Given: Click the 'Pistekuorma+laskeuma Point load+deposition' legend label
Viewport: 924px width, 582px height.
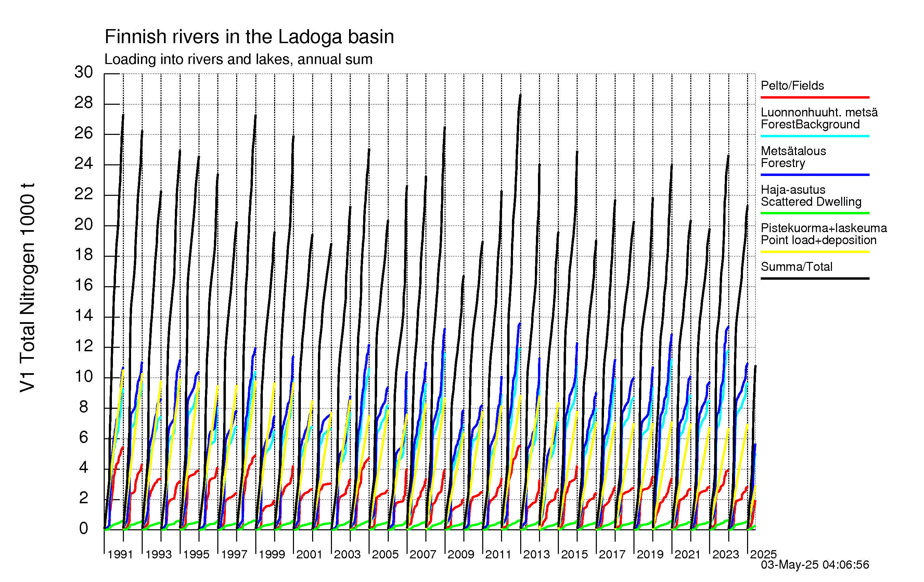Looking at the screenshot, I should [x=824, y=234].
